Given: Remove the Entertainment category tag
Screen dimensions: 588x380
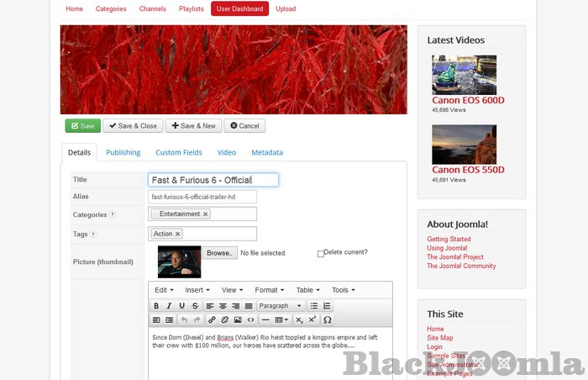Looking at the screenshot, I should 206,214.
